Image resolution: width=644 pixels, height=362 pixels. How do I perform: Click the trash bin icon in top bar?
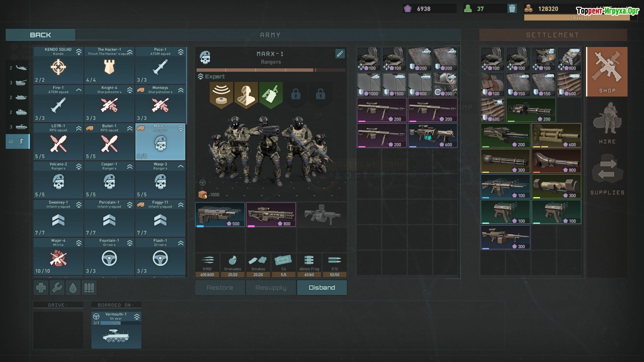pos(512,8)
